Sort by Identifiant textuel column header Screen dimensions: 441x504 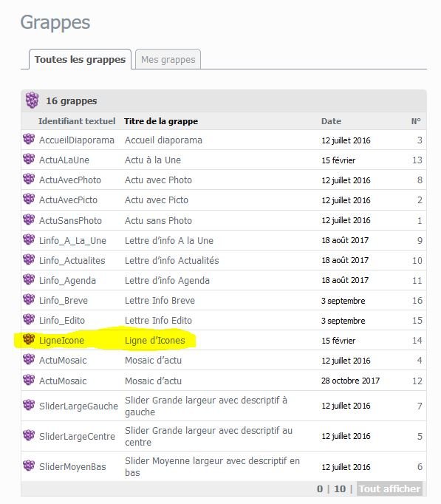click(x=77, y=121)
